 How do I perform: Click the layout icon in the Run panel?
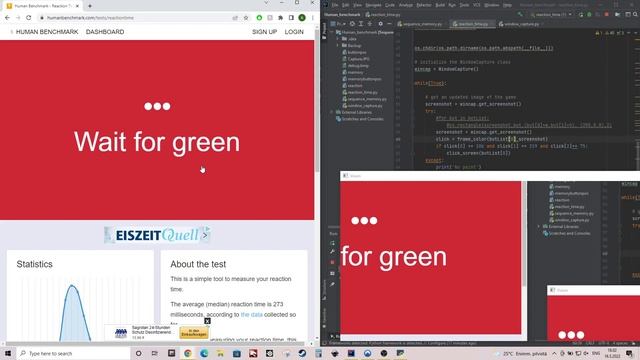point(332,273)
